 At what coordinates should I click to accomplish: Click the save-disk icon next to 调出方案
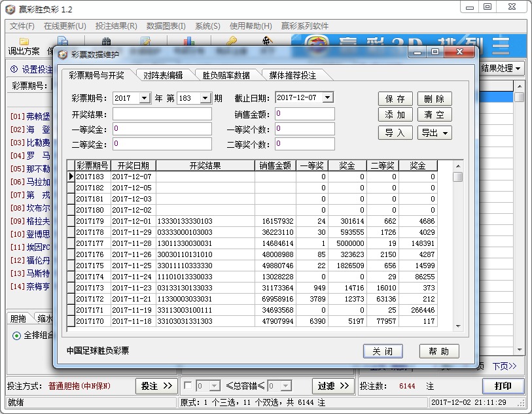[62, 41]
